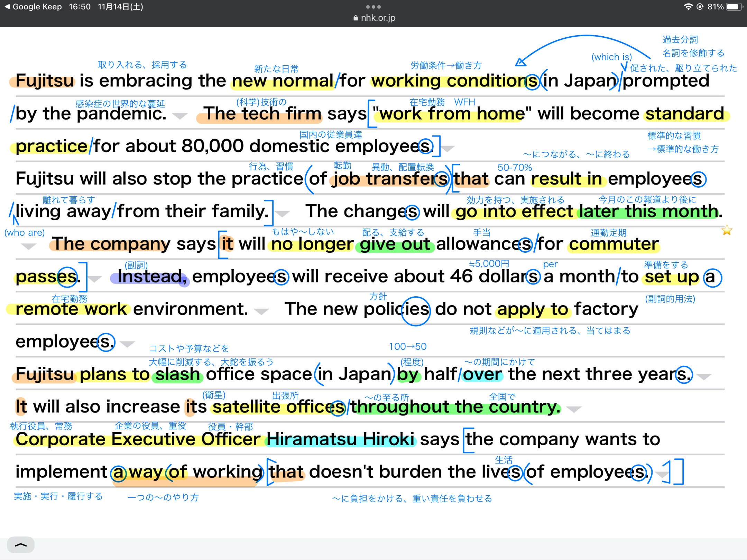Expand the triangle after "by the pandemic."
The width and height of the screenshot is (747, 560).
click(x=180, y=116)
